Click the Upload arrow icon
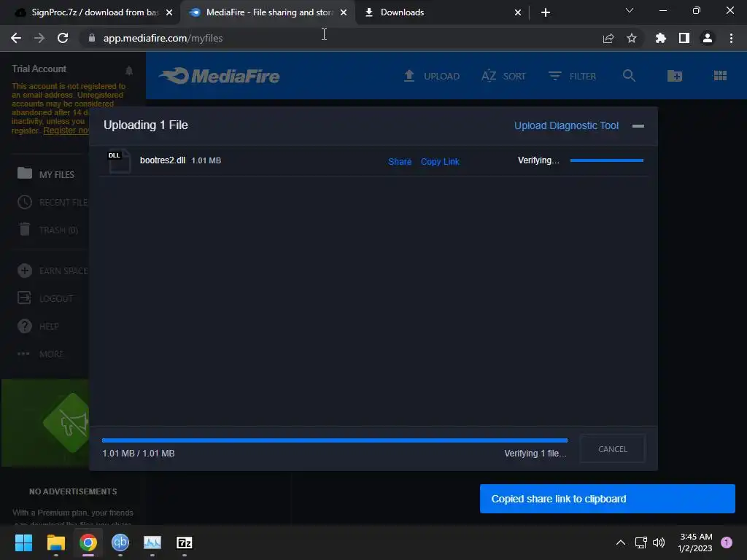This screenshot has width=747, height=560. coord(409,76)
